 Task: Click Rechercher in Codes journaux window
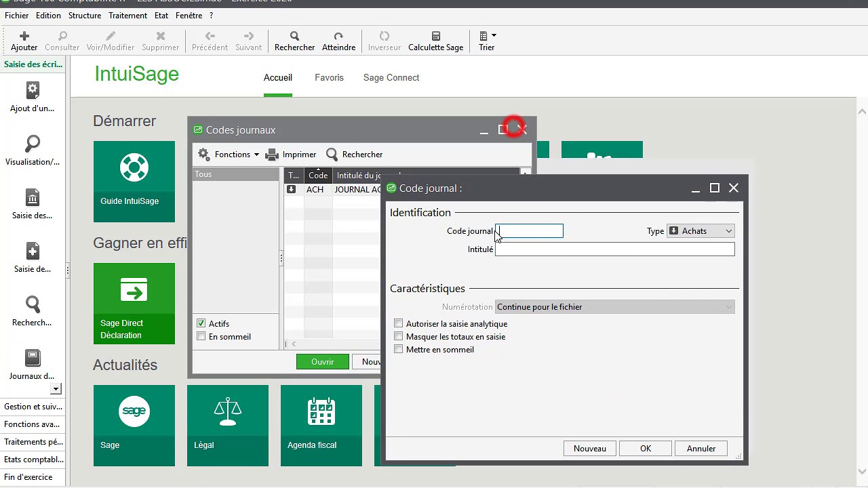click(x=355, y=155)
